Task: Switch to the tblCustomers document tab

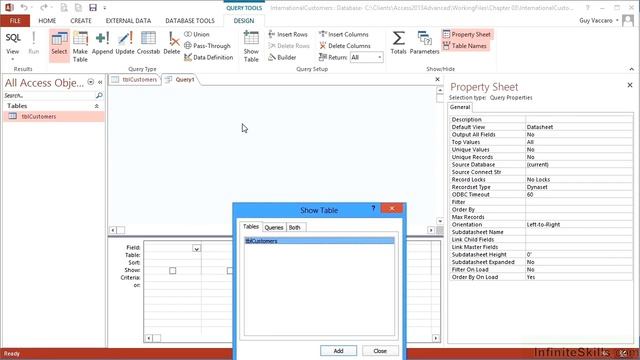Action: pyautogui.click(x=134, y=80)
